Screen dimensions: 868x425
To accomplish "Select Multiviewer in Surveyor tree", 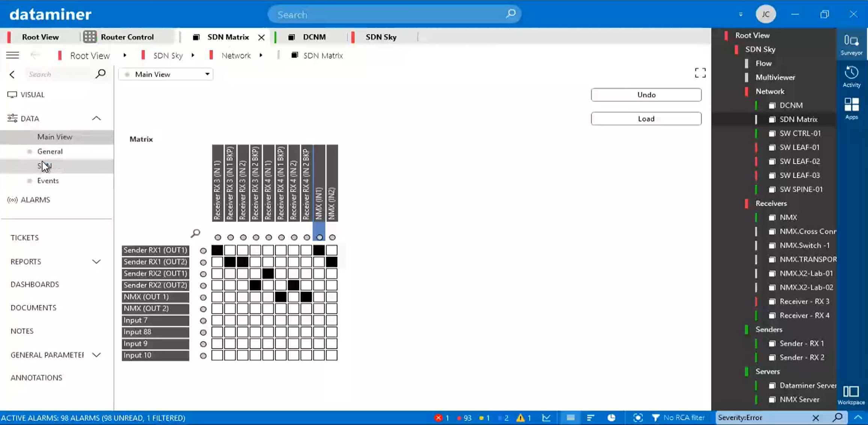I will click(x=775, y=77).
